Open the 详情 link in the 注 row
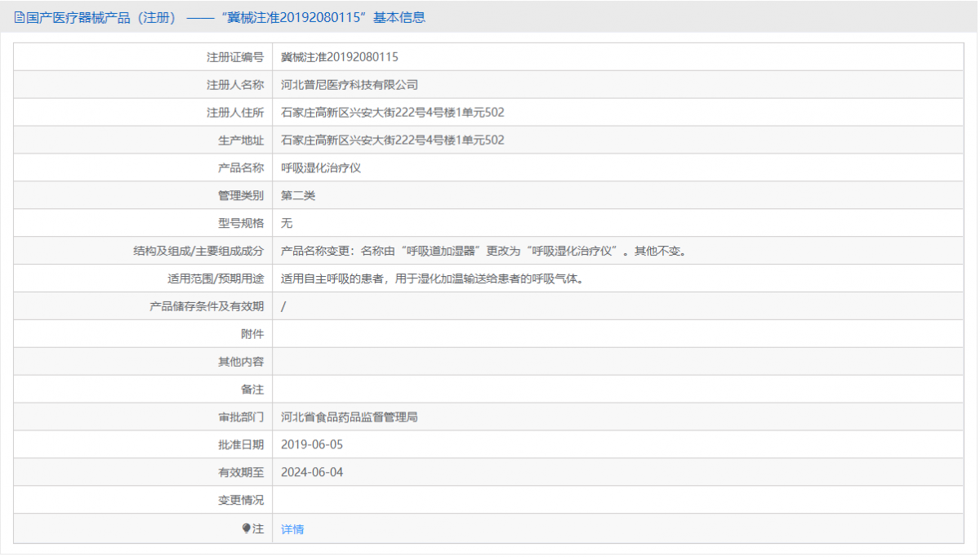Screen dimensions: 980x557 pyautogui.click(x=292, y=529)
